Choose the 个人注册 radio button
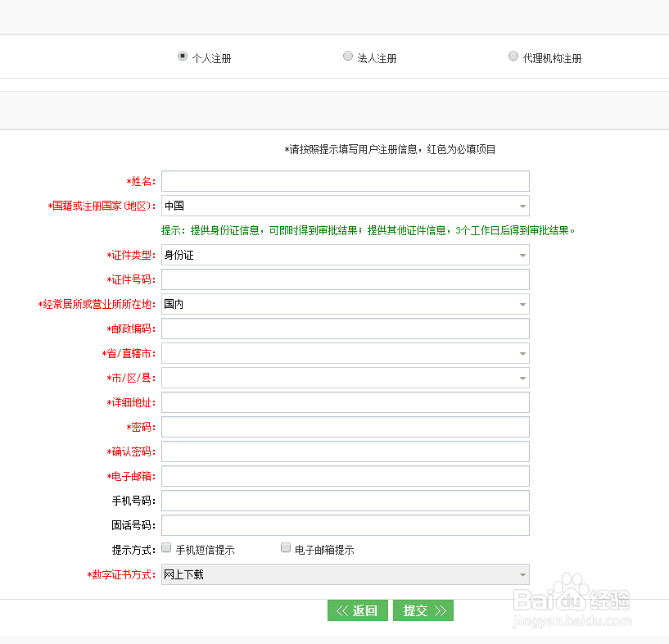The width and height of the screenshot is (669, 644). point(182,56)
